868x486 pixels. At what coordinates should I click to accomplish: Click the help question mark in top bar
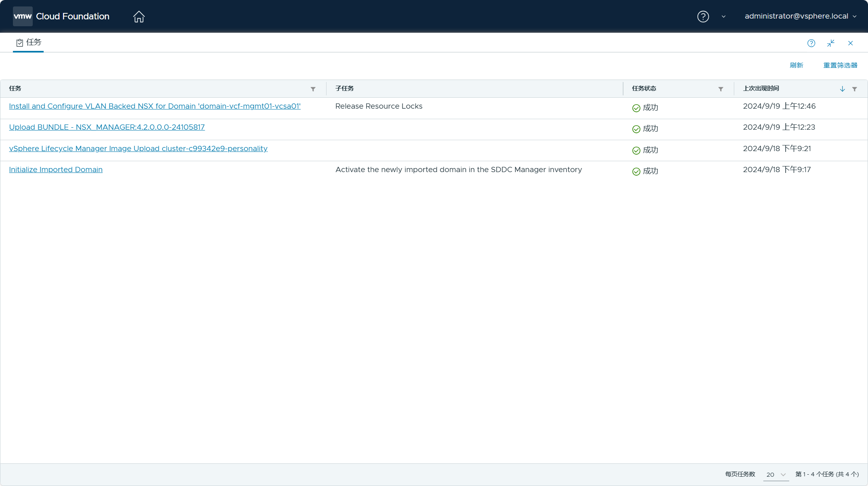pyautogui.click(x=703, y=17)
